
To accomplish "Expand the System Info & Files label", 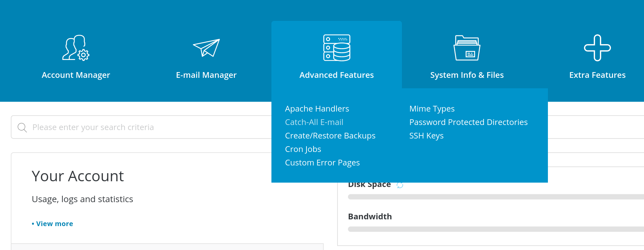I will (467, 75).
